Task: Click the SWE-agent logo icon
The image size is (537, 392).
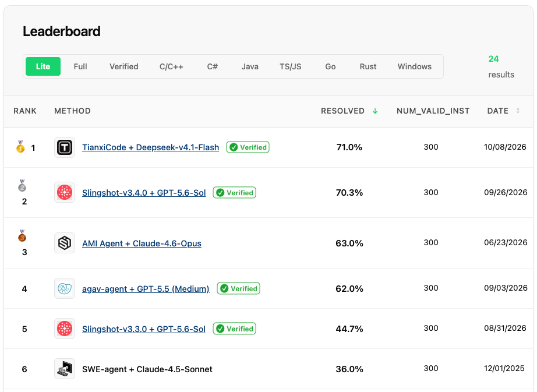Action: [x=65, y=369]
